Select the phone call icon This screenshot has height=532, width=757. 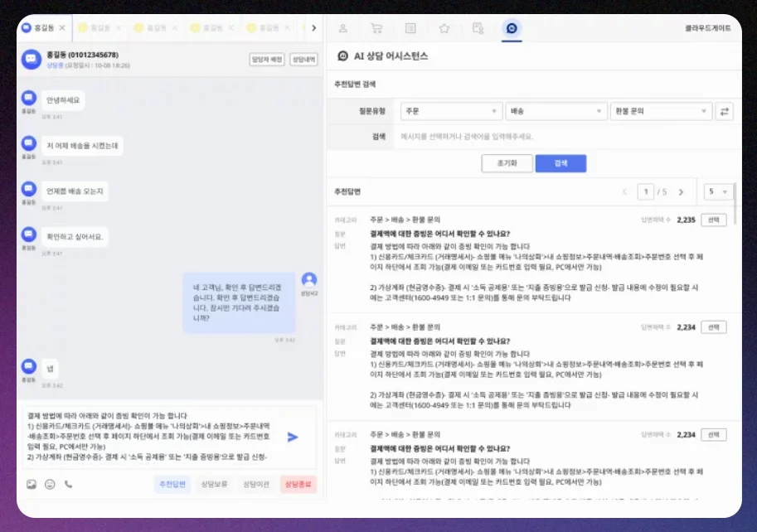tap(66, 484)
